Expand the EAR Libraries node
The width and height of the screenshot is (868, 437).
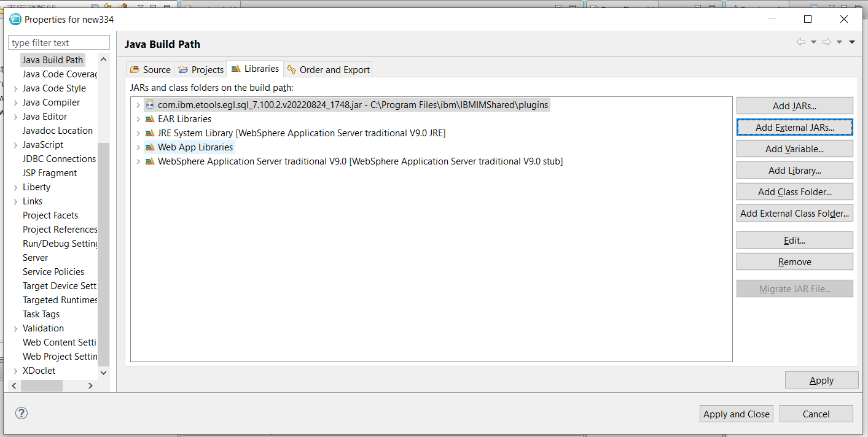click(x=138, y=119)
